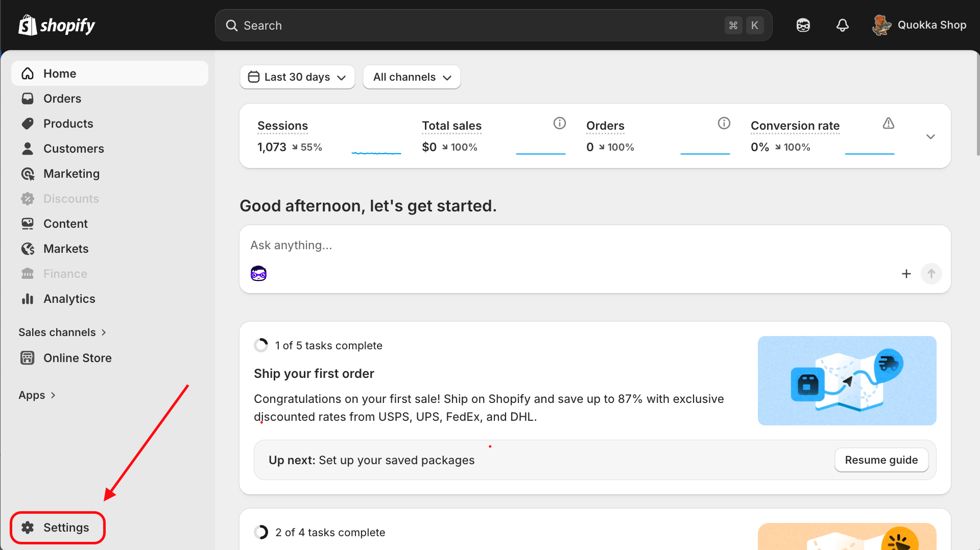Navigate to Marketing
Screen dimensions: 980x550
pos(109,174)
